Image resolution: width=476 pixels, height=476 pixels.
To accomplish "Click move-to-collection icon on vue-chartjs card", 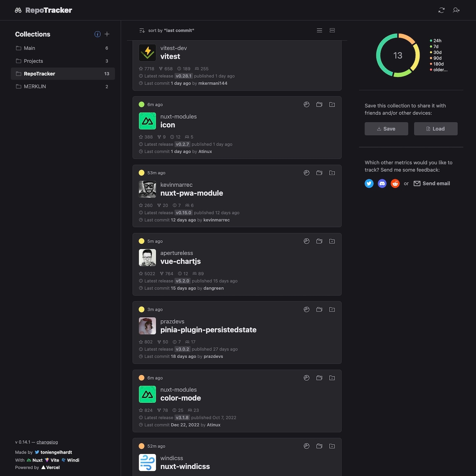I will point(319,241).
